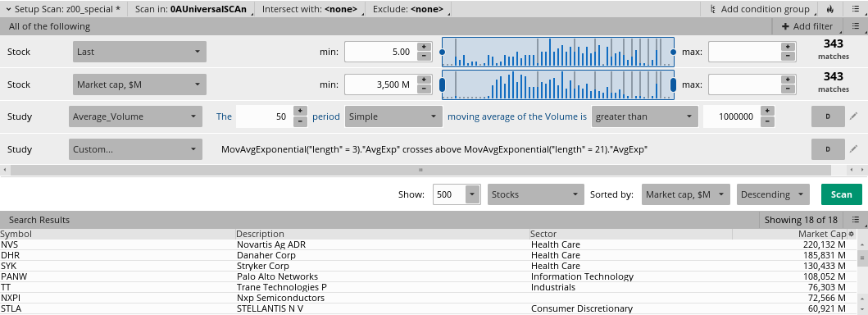This screenshot has height=315, width=868.
Task: Decrease the Last max value with minus
Action: tap(788, 56)
